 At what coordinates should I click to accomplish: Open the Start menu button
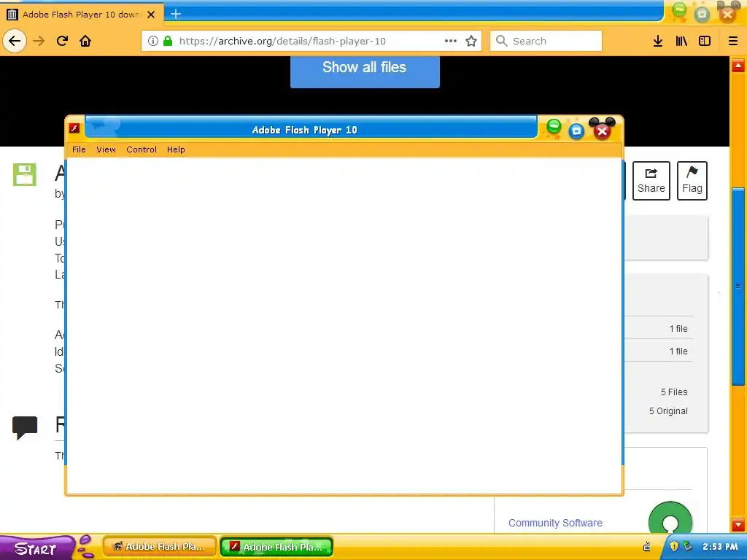[x=36, y=548]
